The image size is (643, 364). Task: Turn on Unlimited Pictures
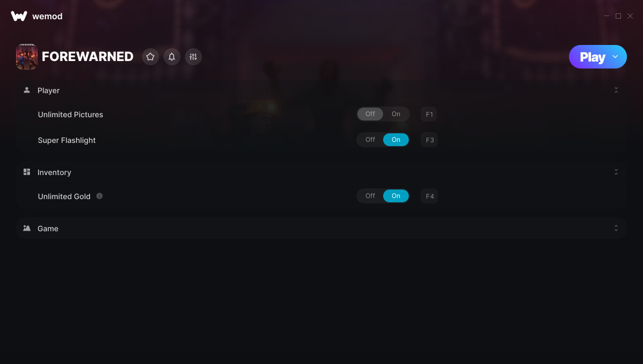(396, 114)
